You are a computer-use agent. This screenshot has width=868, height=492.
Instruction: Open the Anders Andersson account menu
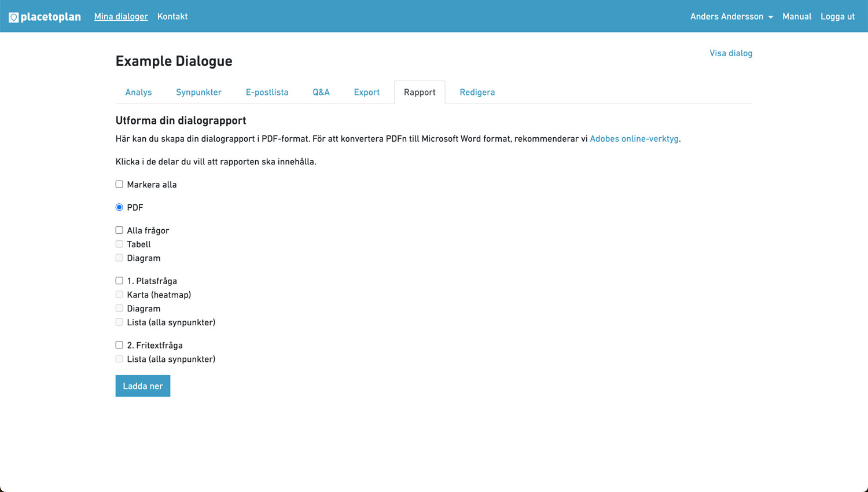point(731,16)
